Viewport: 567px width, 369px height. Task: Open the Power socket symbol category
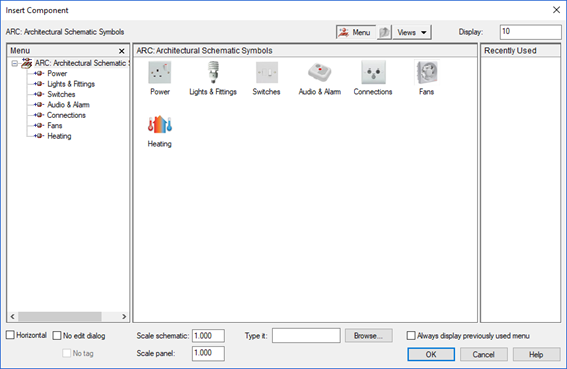click(159, 72)
